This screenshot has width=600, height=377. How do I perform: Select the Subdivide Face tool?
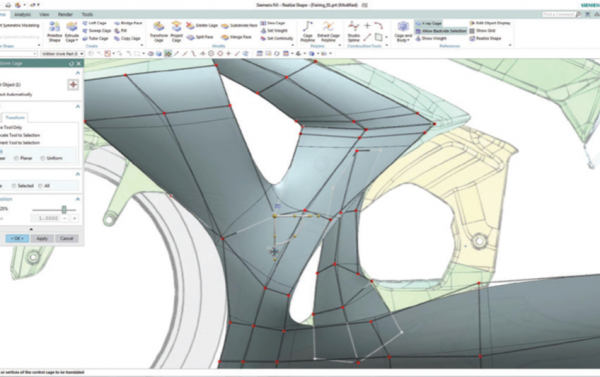point(239,26)
